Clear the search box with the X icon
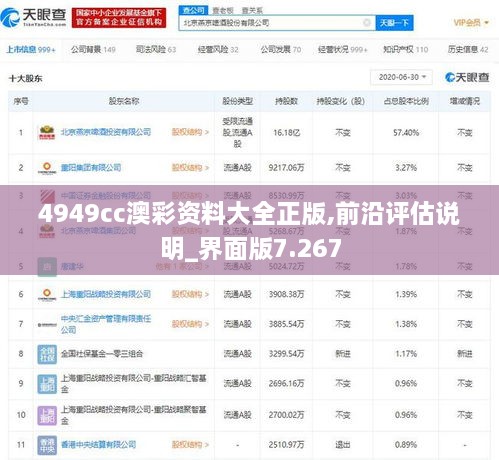The height and width of the screenshot is (460, 499). click(366, 23)
